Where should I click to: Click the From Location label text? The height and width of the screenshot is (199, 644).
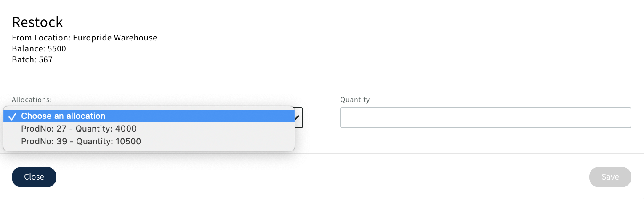point(41,38)
